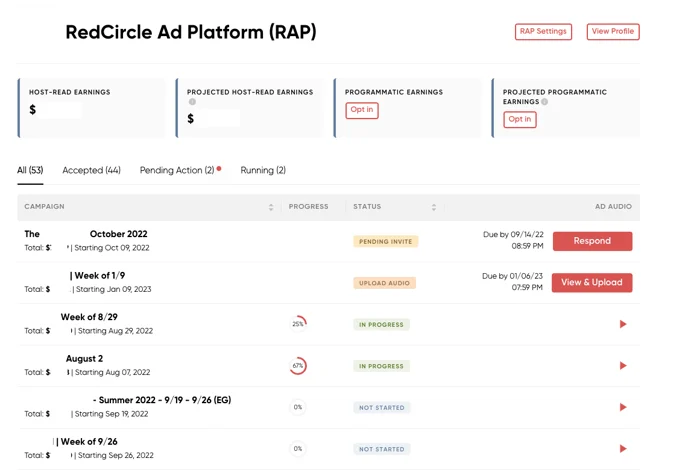Image resolution: width=688 pixels, height=470 pixels.
Task: Play ad audio for August 2 campaign
Action: pyautogui.click(x=623, y=366)
